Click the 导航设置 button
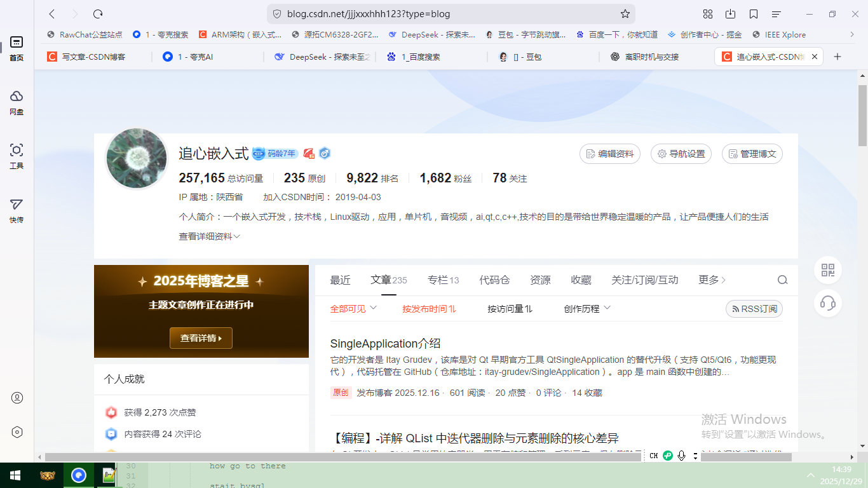Viewport: 868px width, 488px height. 681,154
